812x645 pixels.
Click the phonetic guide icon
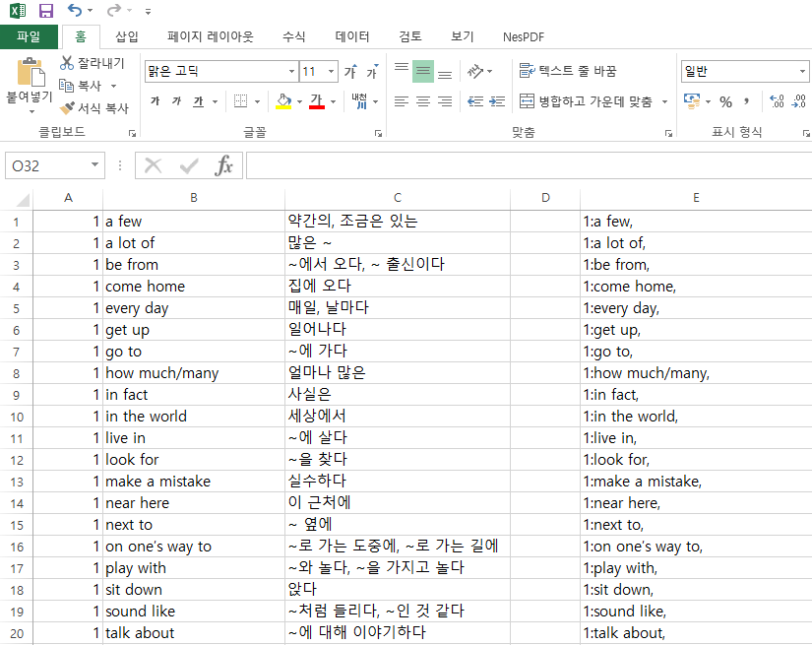[x=359, y=101]
